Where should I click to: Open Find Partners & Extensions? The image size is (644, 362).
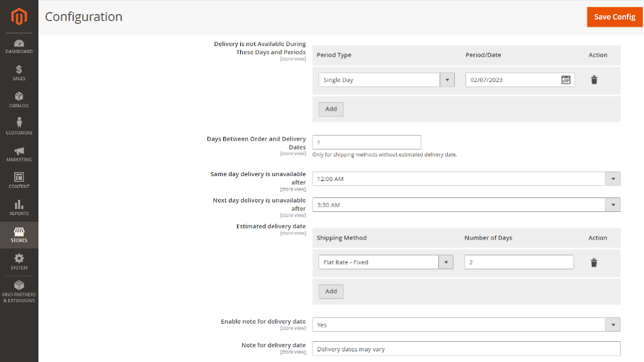(x=19, y=292)
